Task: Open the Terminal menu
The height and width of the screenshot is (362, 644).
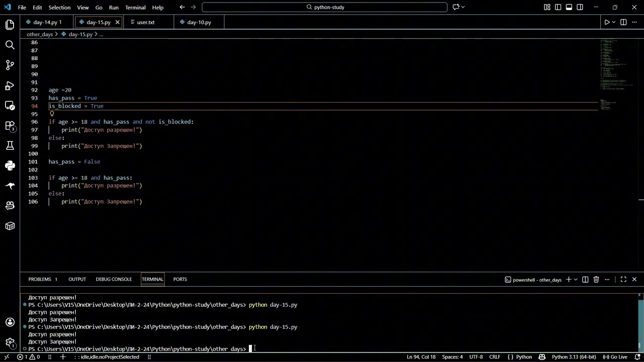Action: pyautogui.click(x=135, y=7)
